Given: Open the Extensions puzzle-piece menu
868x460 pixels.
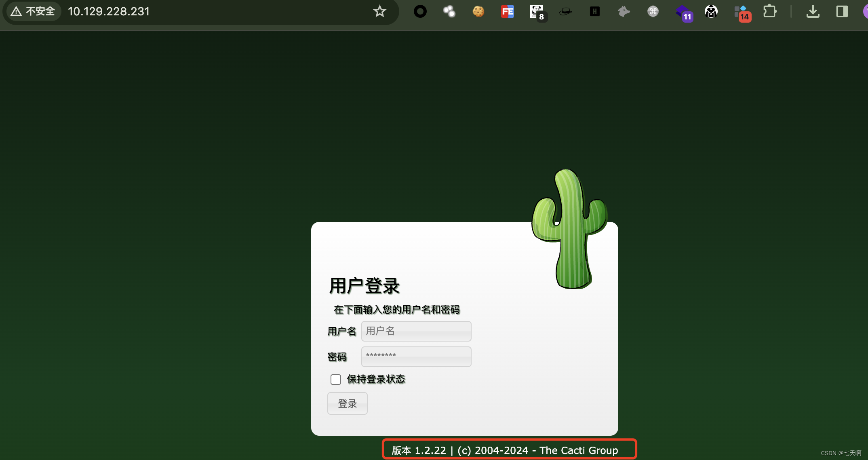Looking at the screenshot, I should click(770, 11).
